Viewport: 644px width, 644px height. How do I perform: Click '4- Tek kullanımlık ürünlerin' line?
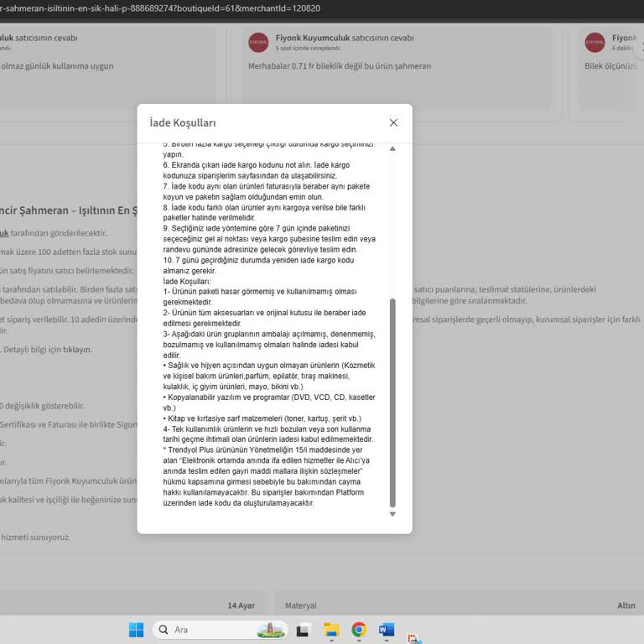coord(267,428)
